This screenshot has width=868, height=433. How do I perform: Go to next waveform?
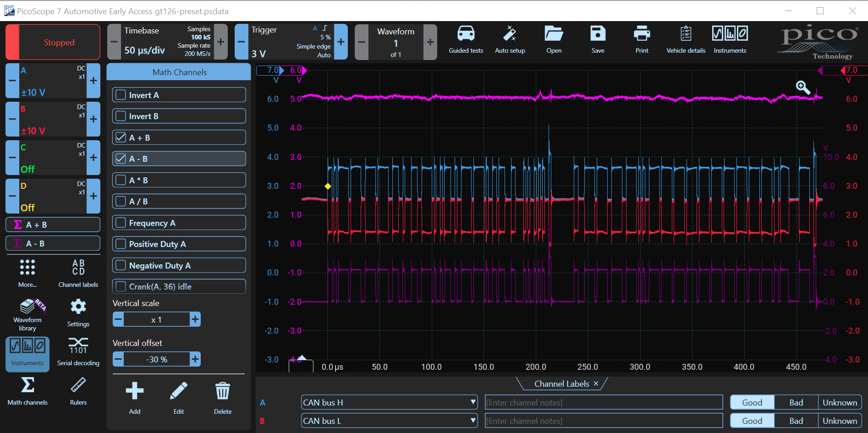pos(430,42)
